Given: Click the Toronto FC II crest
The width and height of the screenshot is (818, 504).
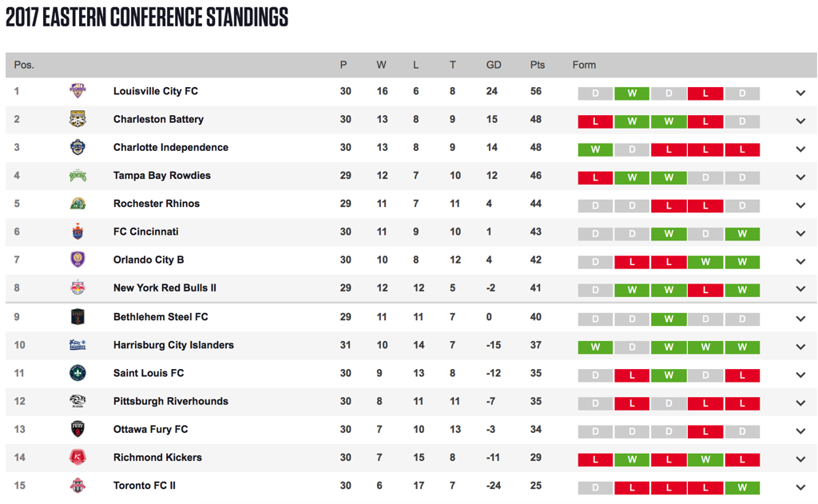Looking at the screenshot, I should (77, 485).
